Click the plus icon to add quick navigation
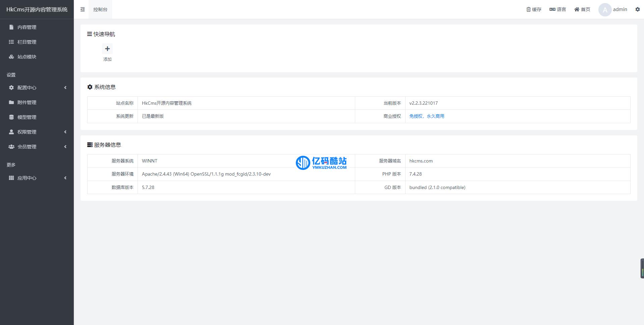Viewport: 644px width, 325px height. 107,49
